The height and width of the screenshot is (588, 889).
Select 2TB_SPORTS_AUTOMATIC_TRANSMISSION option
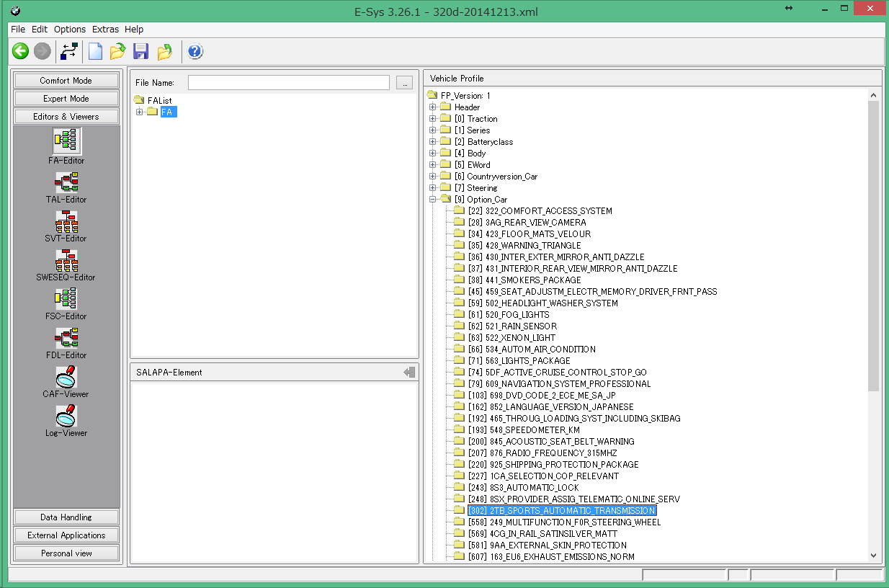[561, 510]
